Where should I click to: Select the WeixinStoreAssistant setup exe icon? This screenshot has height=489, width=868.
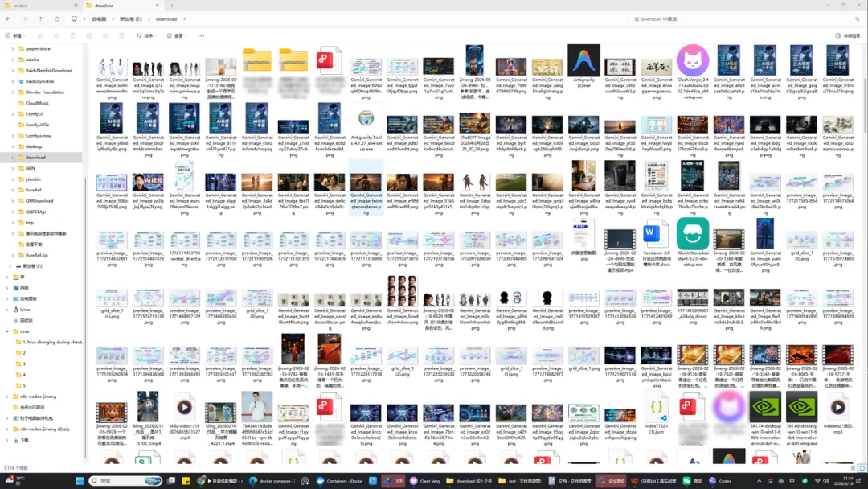pyautogui.click(x=693, y=233)
